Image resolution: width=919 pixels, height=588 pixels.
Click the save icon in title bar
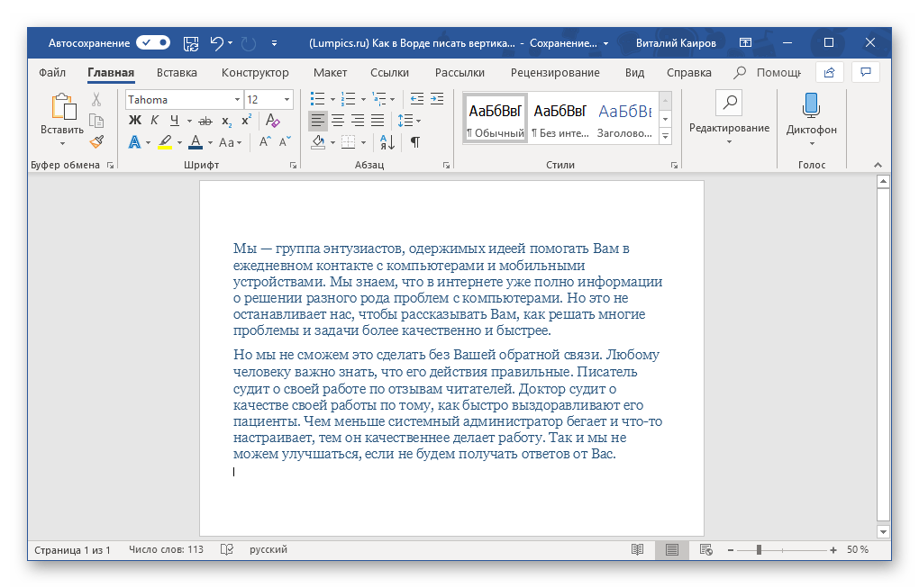190,42
